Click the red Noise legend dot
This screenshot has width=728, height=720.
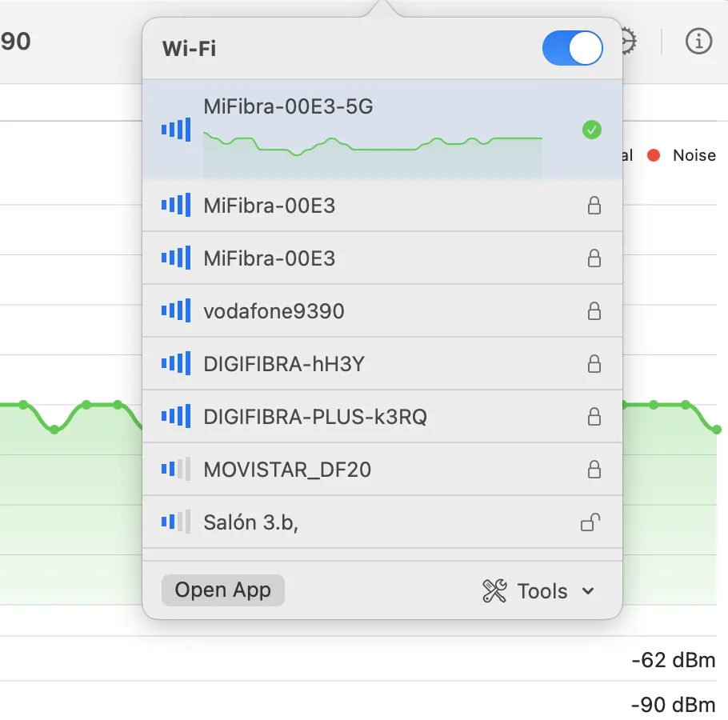coord(654,155)
